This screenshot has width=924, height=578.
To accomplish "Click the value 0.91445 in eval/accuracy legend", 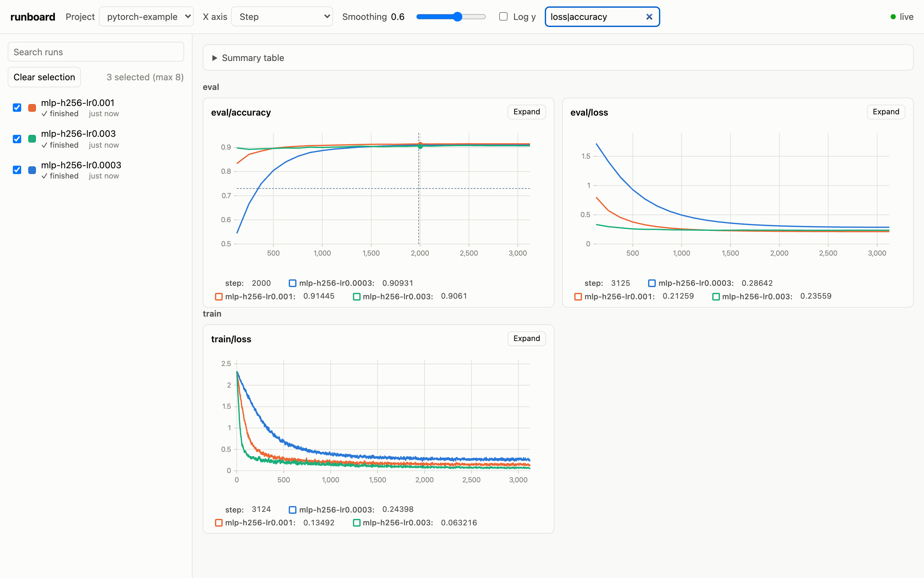I will click(319, 296).
